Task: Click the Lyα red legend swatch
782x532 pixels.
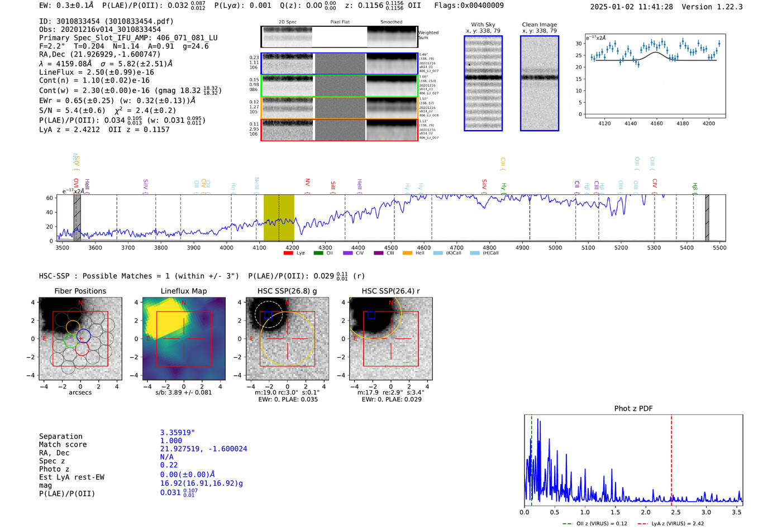Action: 288,253
